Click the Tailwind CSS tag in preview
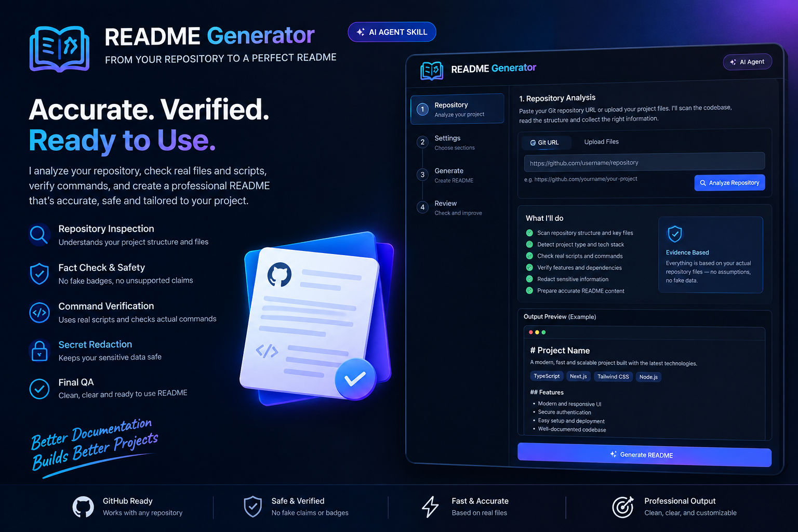Viewport: 798px width, 532px height. click(x=613, y=377)
